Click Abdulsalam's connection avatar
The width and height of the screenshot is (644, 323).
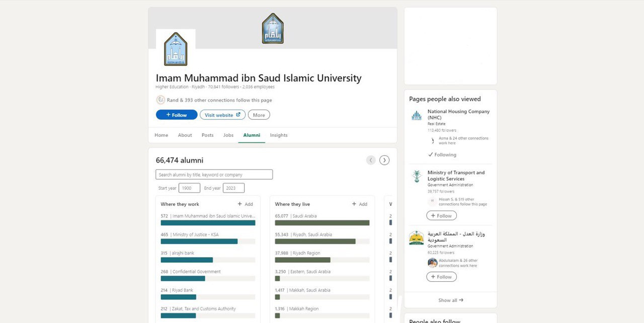tap(432, 263)
